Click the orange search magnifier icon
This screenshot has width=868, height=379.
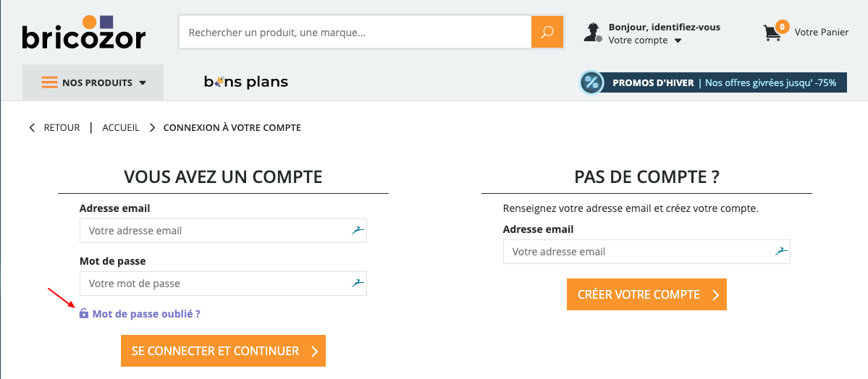pyautogui.click(x=547, y=32)
